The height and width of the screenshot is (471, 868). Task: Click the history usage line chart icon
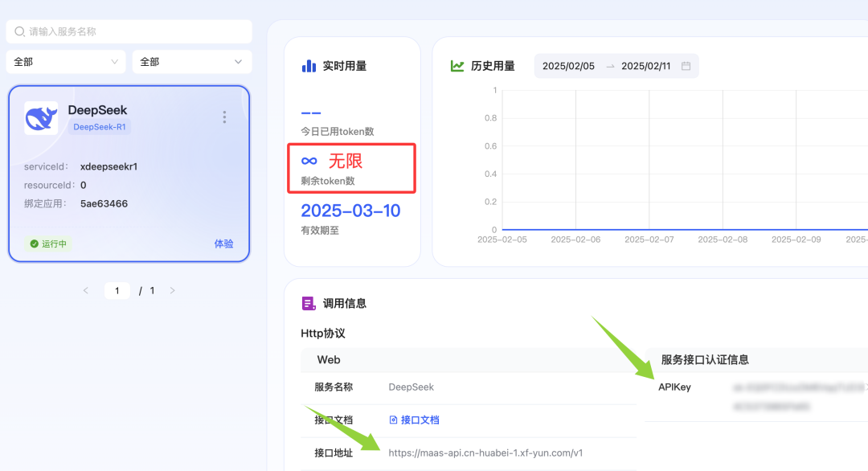(x=457, y=66)
